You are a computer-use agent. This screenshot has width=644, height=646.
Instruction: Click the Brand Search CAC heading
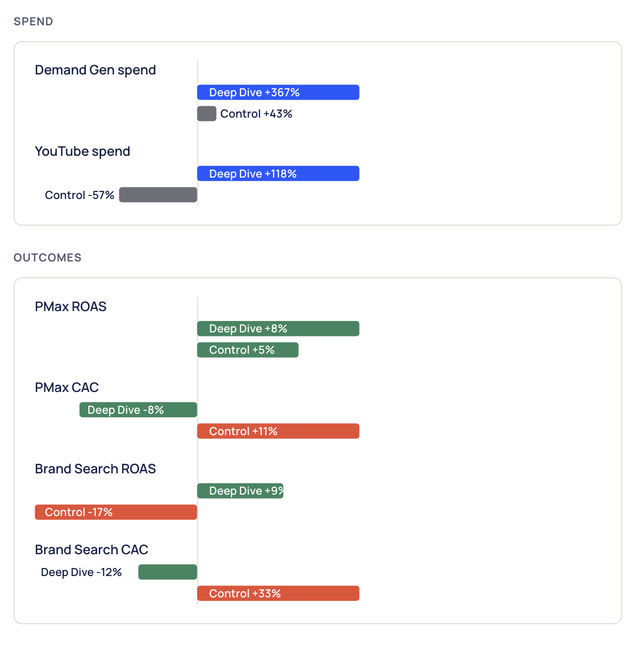click(92, 550)
